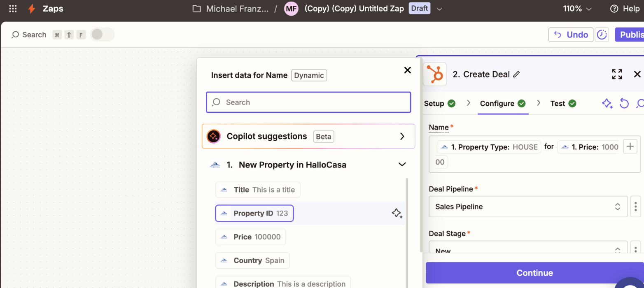
Task: Click the plus button in Name field
Action: coord(630,146)
